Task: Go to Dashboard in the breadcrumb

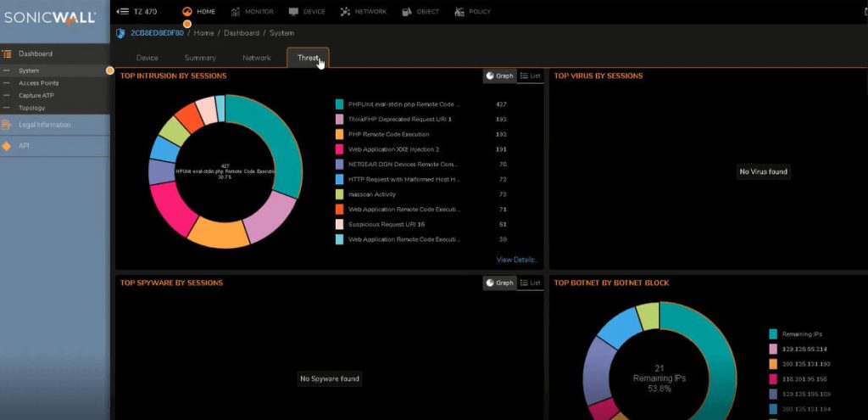Action: click(x=242, y=33)
